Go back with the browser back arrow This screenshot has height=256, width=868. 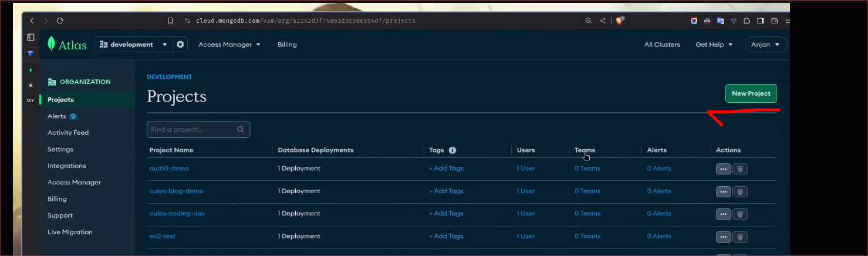pyautogui.click(x=32, y=21)
